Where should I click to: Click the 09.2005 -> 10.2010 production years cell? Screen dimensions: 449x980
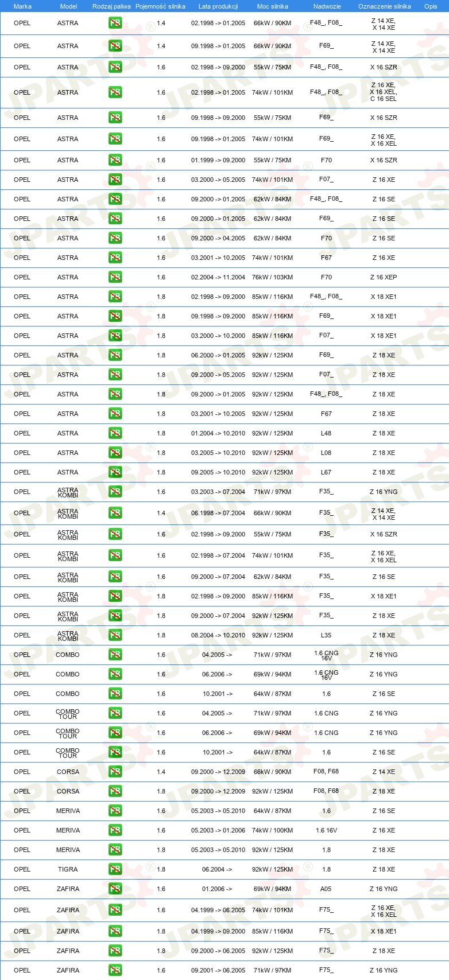[x=218, y=472]
